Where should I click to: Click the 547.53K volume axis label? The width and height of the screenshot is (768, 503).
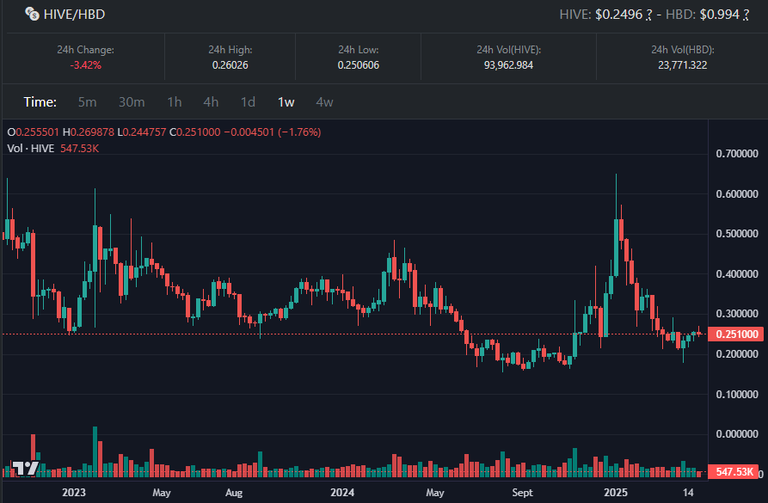734,472
